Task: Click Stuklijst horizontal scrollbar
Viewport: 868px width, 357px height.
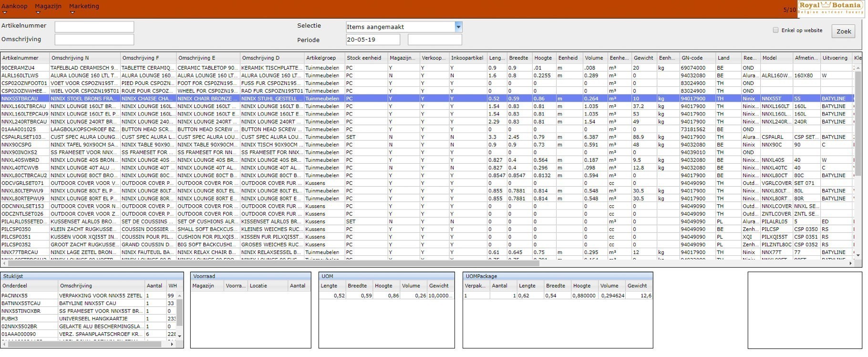Action: 83,344
